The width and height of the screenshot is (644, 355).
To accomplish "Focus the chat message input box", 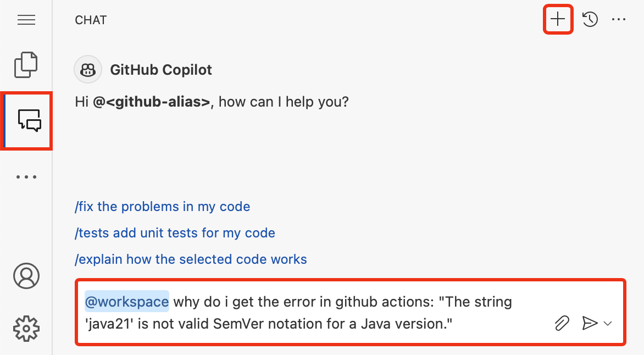I will (x=330, y=313).
